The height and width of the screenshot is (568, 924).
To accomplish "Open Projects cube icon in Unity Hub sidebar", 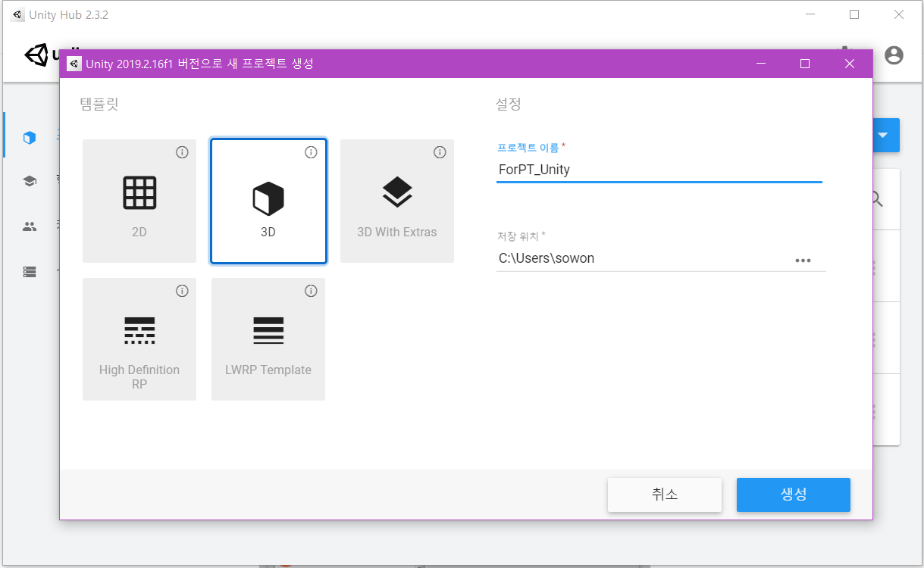I will (x=30, y=137).
